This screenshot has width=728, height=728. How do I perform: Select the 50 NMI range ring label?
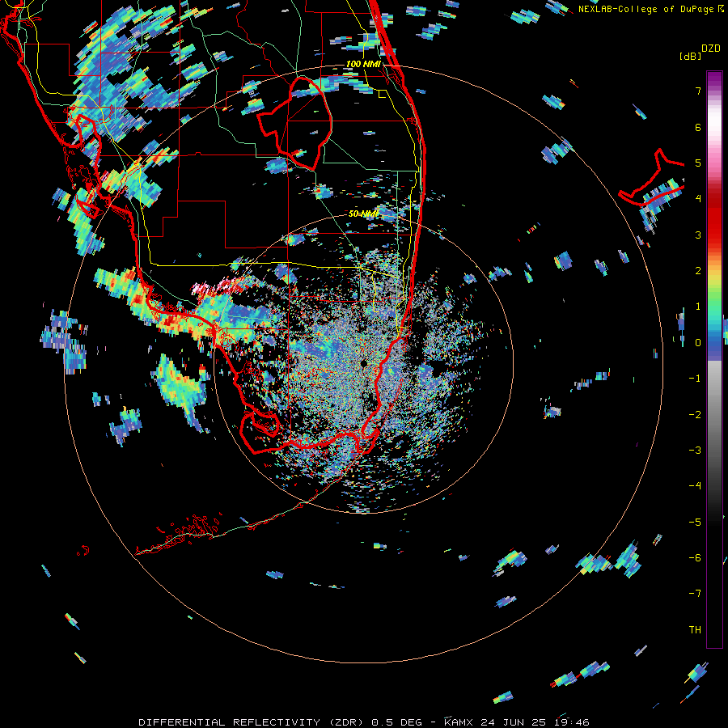click(x=363, y=214)
